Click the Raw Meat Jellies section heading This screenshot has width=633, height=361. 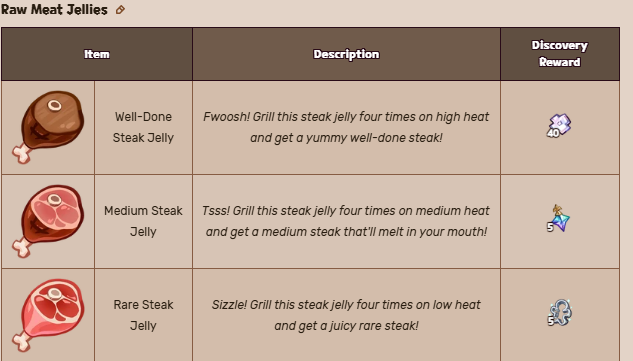pyautogui.click(x=54, y=10)
